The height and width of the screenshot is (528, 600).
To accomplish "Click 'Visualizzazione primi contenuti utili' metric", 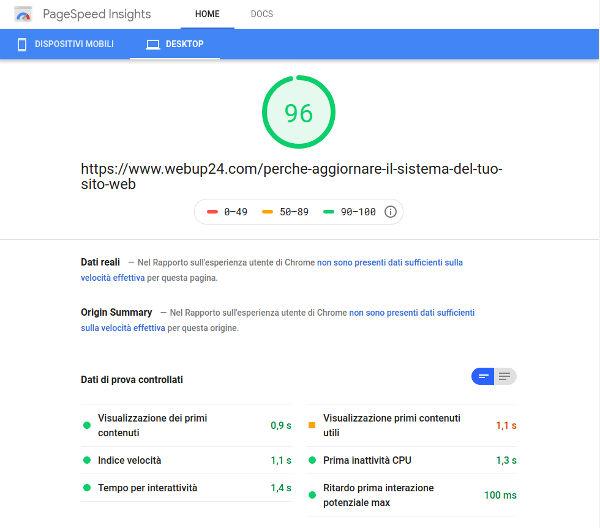I will click(412, 425).
